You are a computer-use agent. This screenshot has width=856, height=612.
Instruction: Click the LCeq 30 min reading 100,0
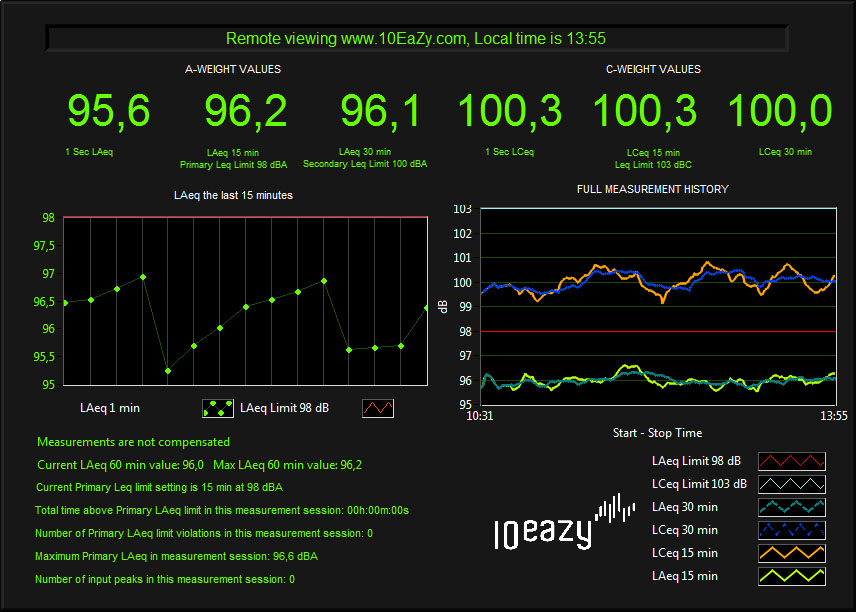click(780, 111)
